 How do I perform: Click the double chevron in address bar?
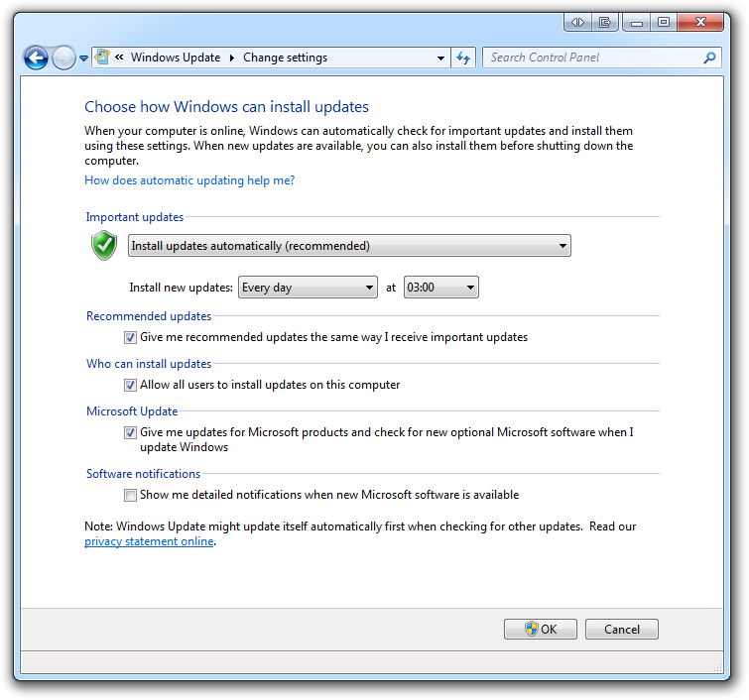[119, 58]
